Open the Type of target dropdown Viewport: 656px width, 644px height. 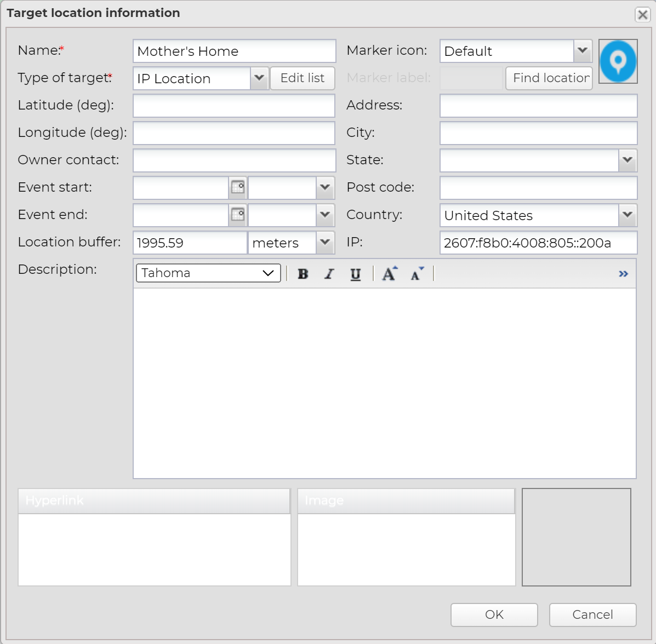[x=259, y=78]
